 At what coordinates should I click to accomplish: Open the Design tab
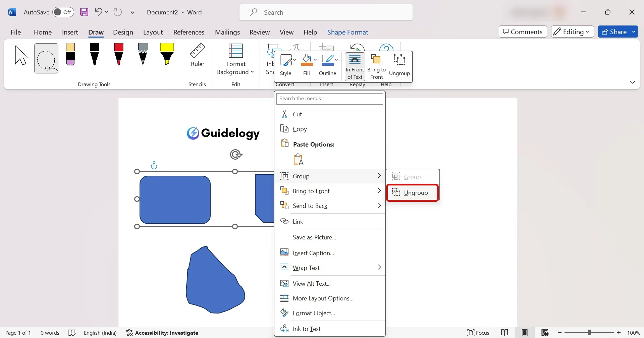123,32
